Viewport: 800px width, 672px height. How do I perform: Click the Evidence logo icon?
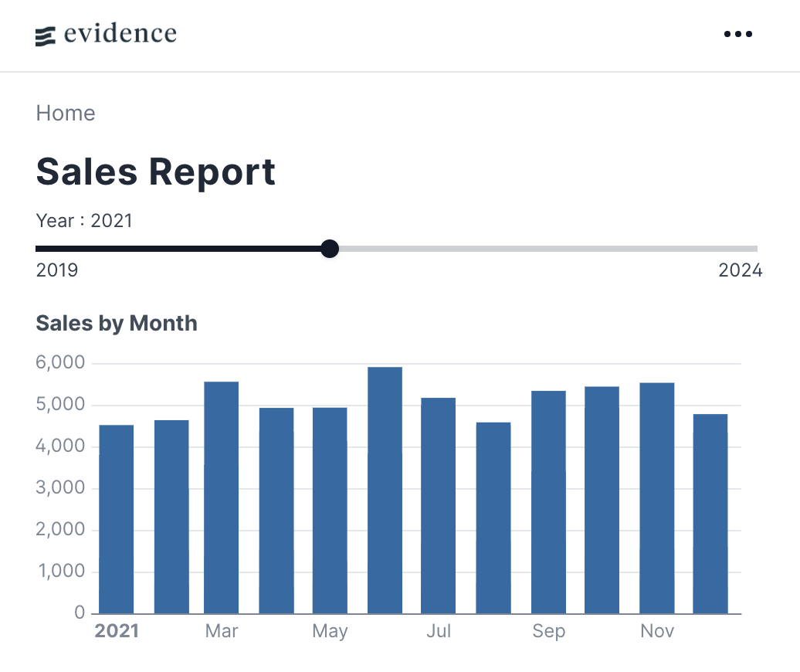(45, 36)
